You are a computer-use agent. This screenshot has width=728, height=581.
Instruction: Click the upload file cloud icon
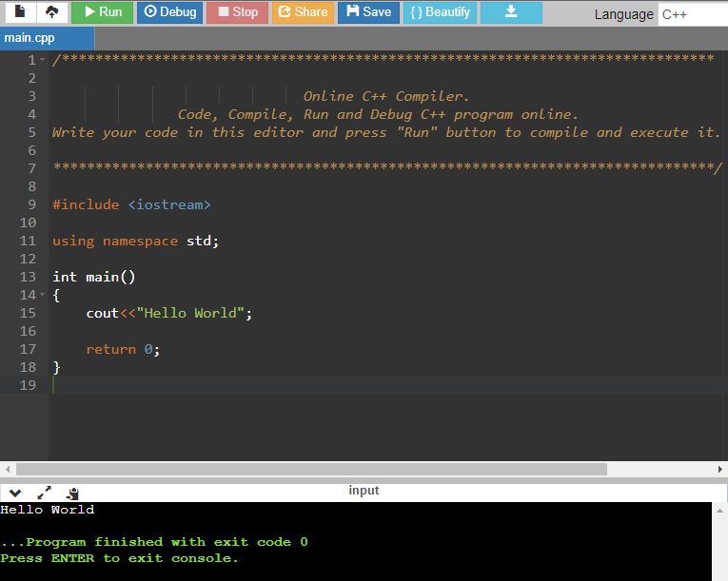tap(50, 12)
